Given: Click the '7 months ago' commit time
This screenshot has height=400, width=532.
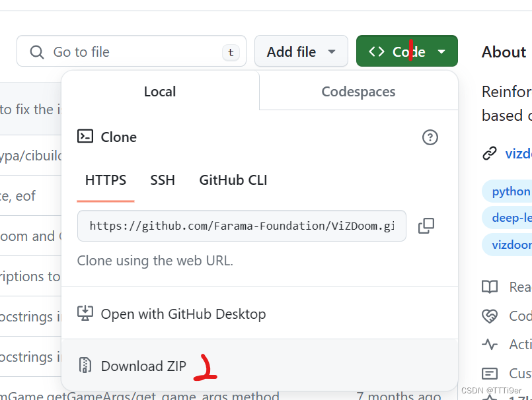Looking at the screenshot, I should [399, 395].
